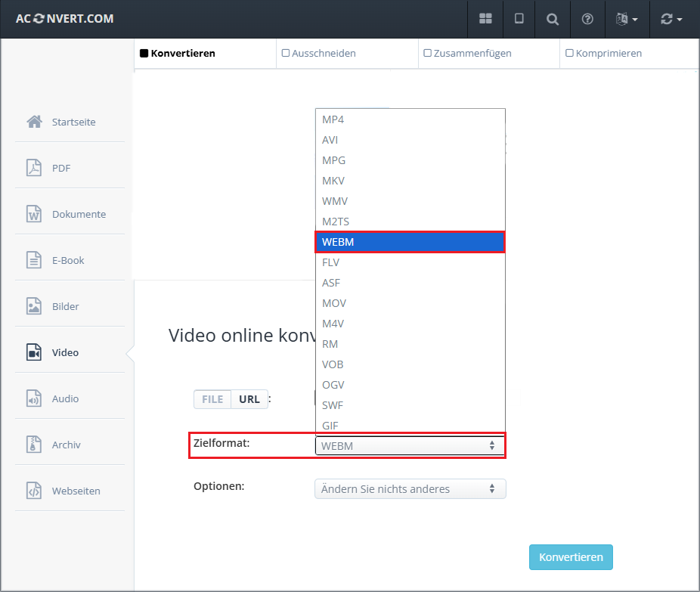The width and height of the screenshot is (700, 592).
Task: Check the box next to Komprimieren
Action: click(571, 53)
